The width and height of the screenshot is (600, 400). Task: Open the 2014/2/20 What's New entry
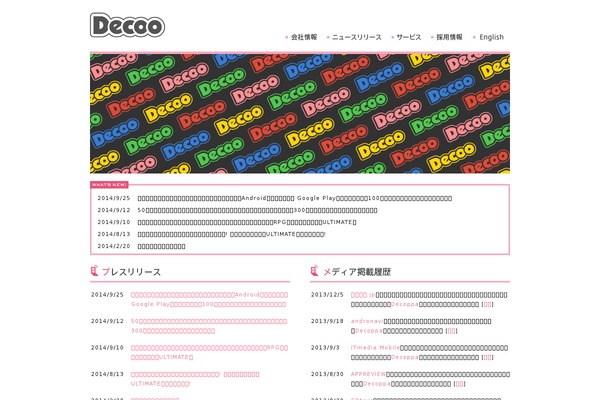point(161,247)
